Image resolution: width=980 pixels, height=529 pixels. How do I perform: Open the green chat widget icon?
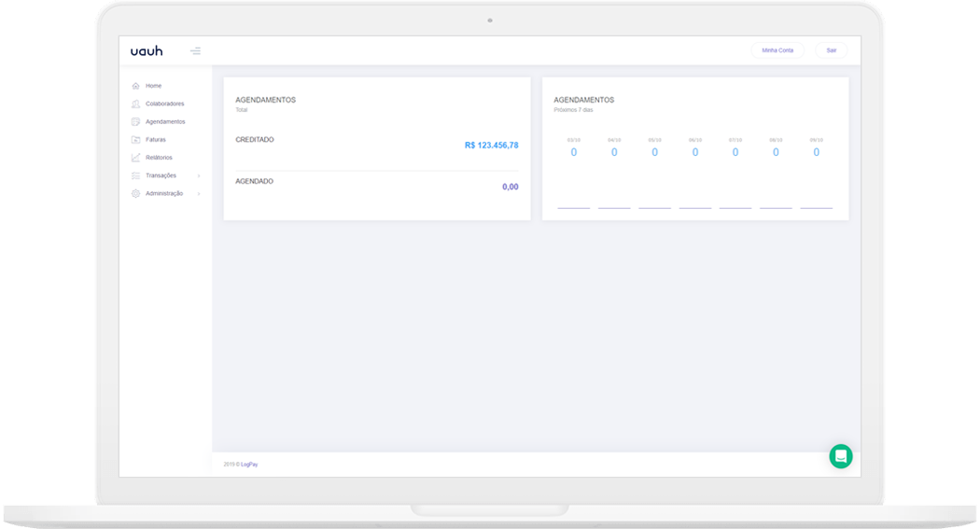click(x=840, y=456)
